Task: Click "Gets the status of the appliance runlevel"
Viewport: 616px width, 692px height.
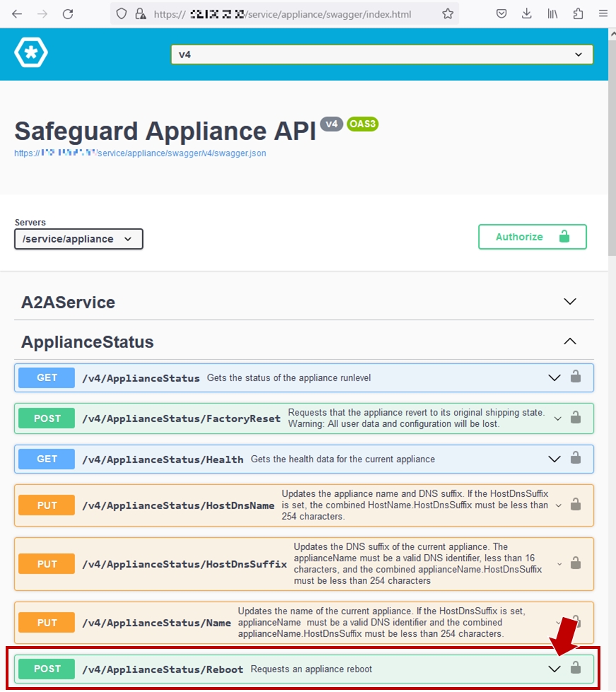Action: tap(289, 377)
